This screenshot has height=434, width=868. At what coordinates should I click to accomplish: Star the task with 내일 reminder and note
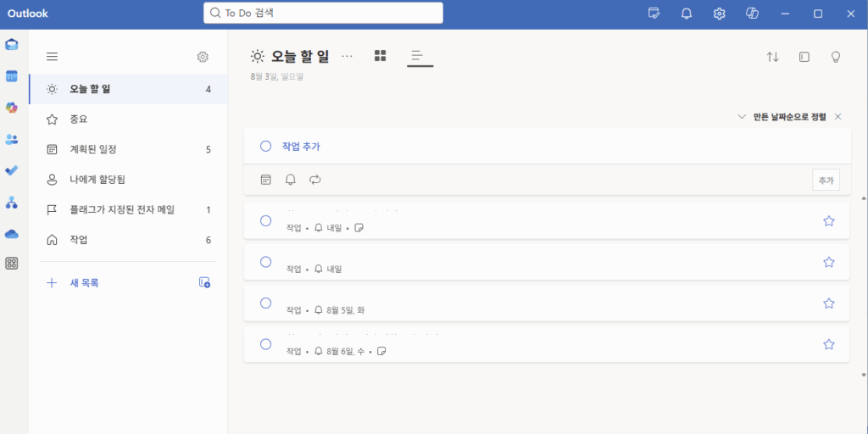point(829,221)
